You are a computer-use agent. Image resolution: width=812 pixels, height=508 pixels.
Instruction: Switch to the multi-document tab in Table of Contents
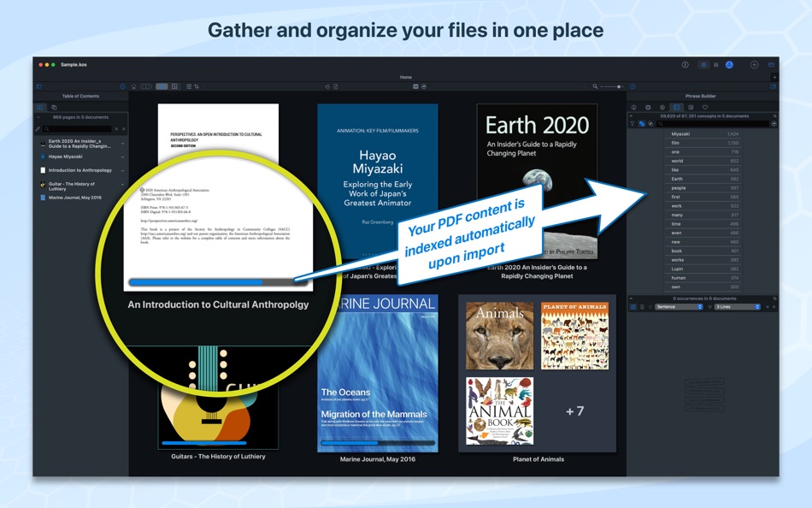(x=54, y=107)
